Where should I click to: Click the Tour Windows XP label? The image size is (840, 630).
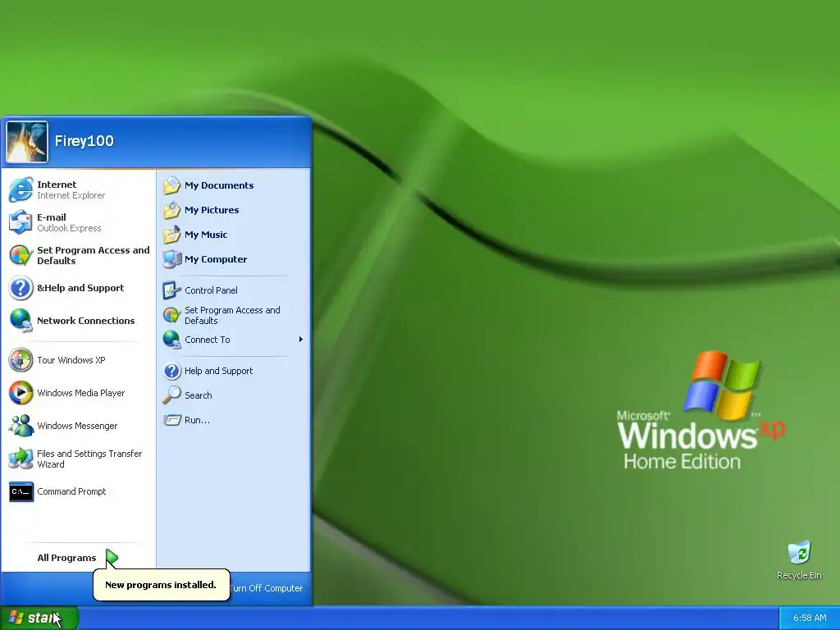click(71, 360)
